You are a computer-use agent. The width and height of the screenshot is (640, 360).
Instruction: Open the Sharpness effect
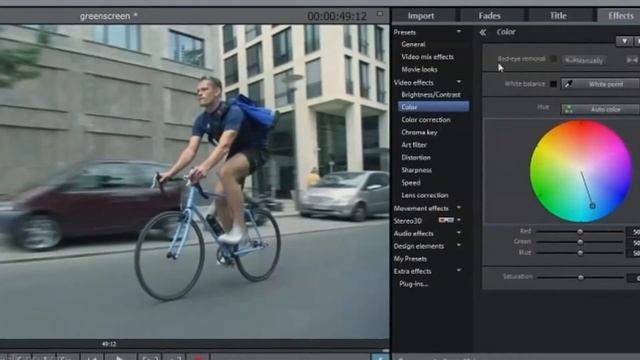point(416,170)
